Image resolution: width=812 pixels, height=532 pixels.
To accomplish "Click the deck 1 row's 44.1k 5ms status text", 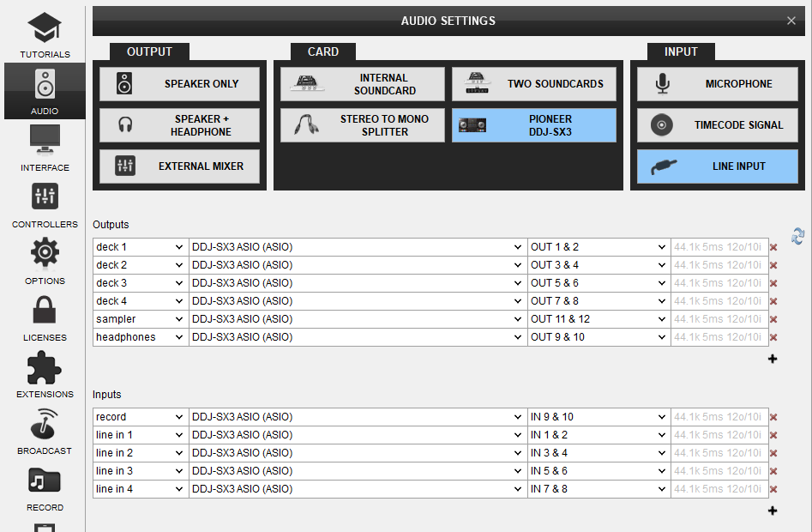I will pos(718,247).
